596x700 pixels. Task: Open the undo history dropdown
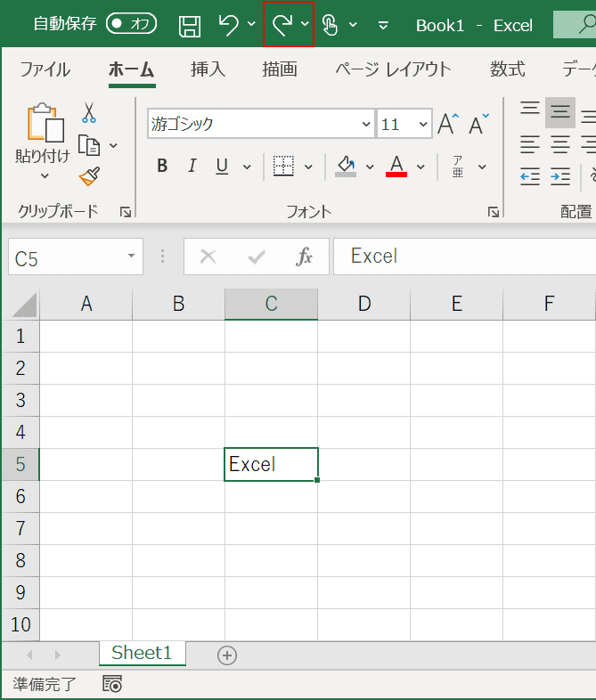[x=251, y=24]
